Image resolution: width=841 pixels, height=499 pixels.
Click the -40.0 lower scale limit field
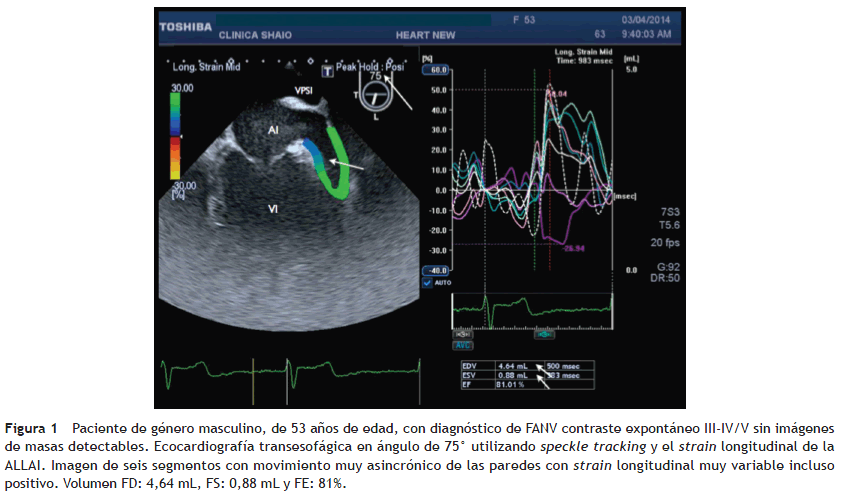pos(436,270)
